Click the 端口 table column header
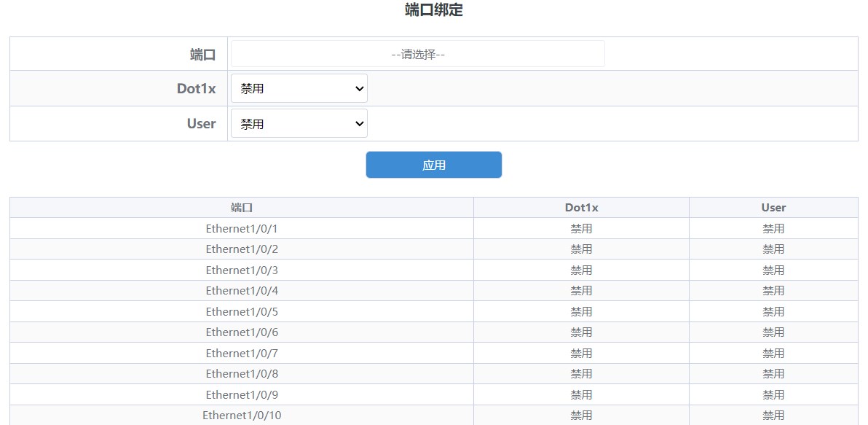 point(242,208)
